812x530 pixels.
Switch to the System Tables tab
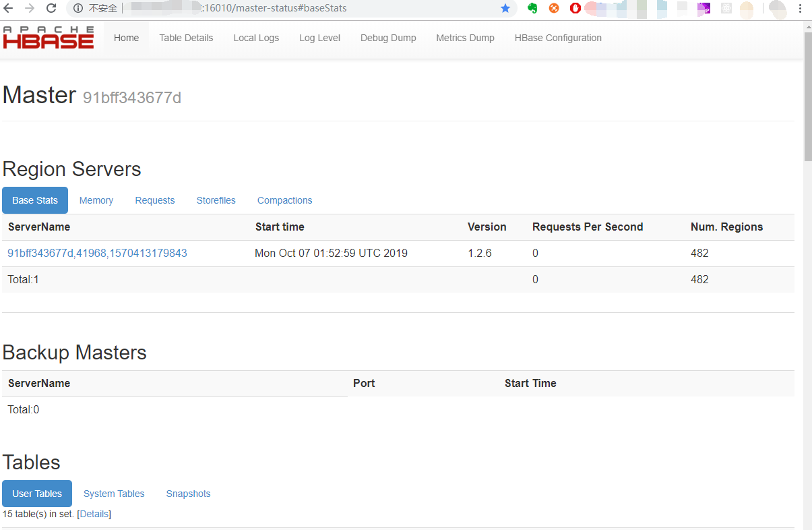pyautogui.click(x=114, y=494)
